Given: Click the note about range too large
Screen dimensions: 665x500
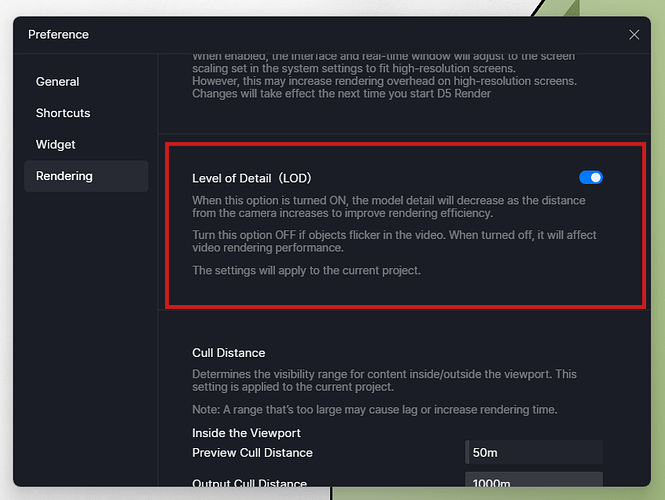Looking at the screenshot, I should click(374, 410).
